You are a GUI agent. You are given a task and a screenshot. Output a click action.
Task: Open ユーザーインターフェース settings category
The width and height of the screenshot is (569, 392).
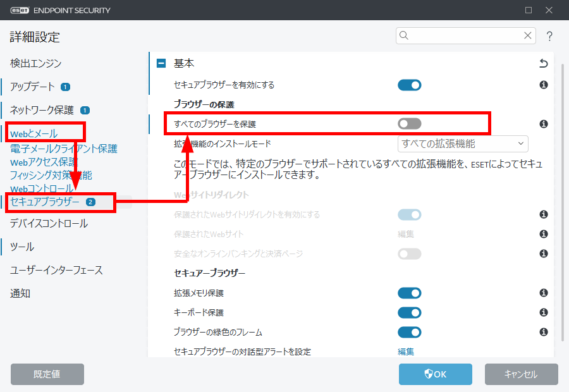tap(56, 270)
